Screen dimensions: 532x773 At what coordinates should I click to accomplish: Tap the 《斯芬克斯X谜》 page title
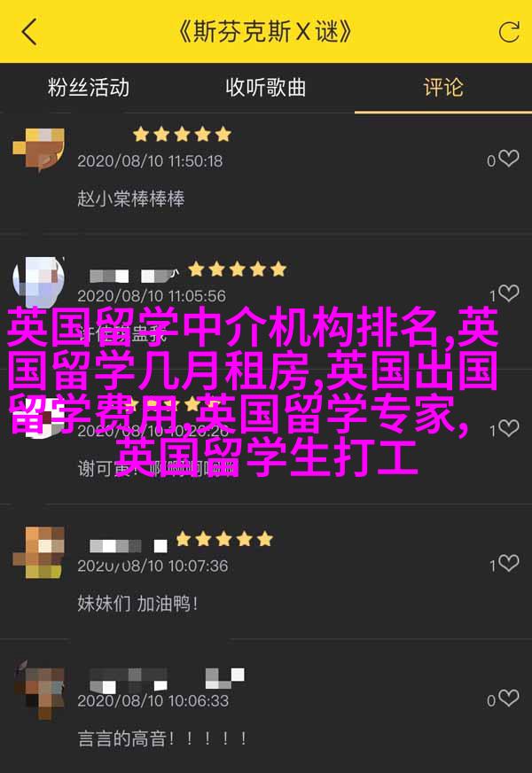266,32
